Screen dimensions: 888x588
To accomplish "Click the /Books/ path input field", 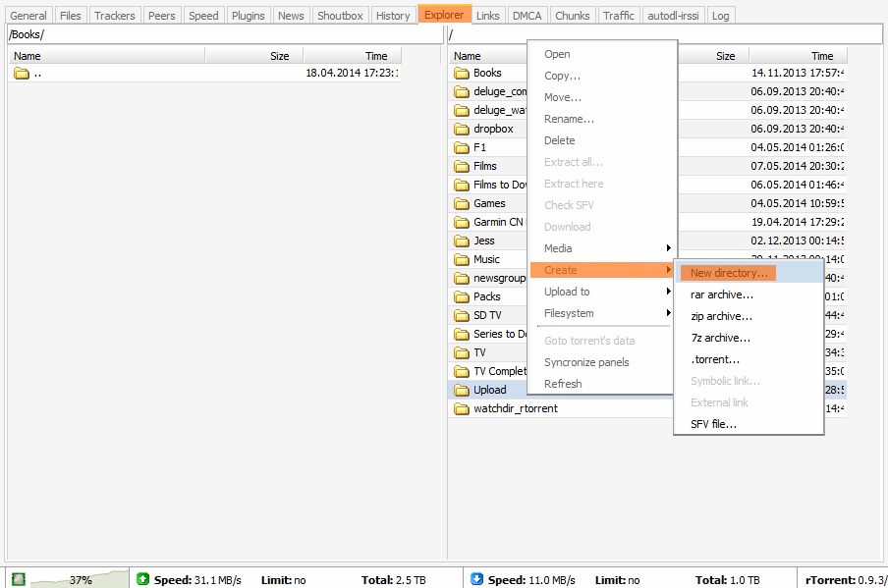I will coord(224,35).
